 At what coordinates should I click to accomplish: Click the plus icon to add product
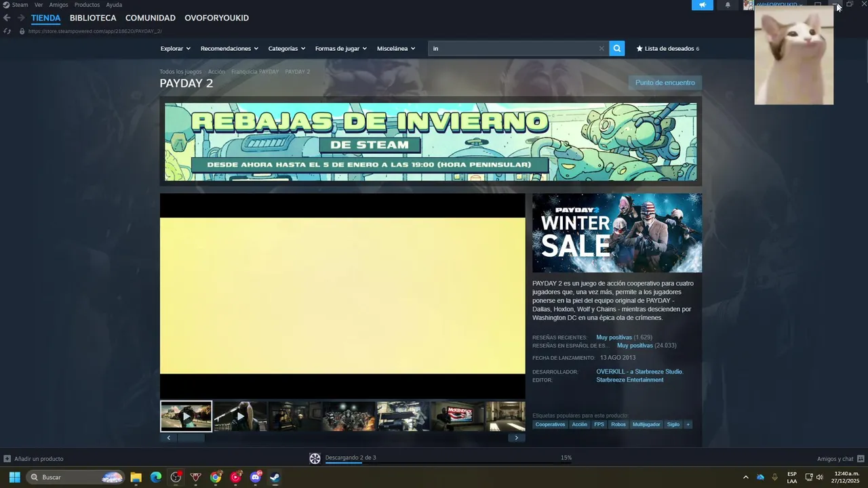click(7, 459)
